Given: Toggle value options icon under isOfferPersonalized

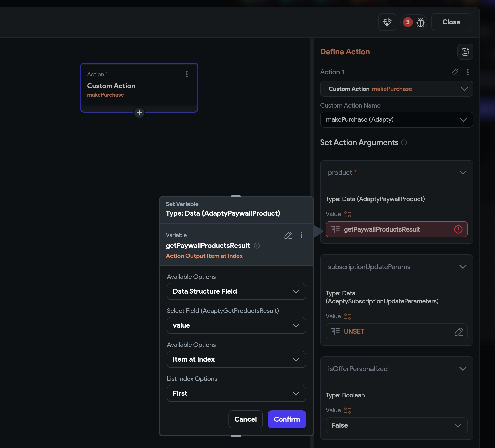Looking at the screenshot, I should coord(347,410).
